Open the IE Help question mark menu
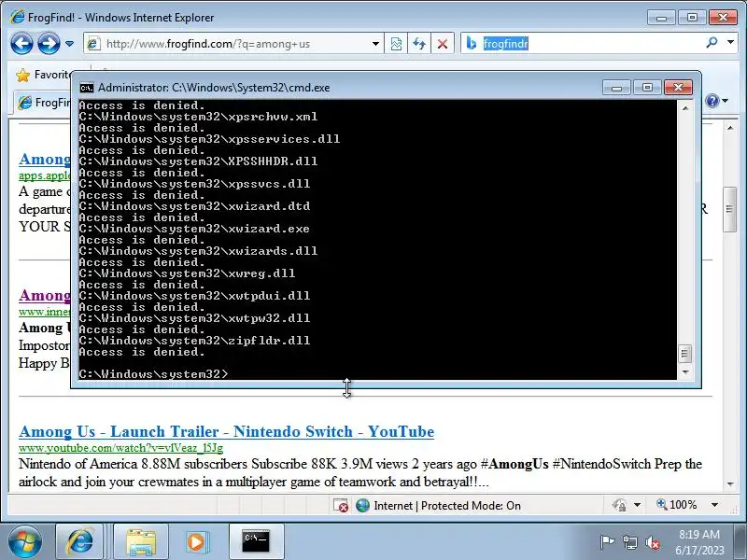 click(x=712, y=101)
